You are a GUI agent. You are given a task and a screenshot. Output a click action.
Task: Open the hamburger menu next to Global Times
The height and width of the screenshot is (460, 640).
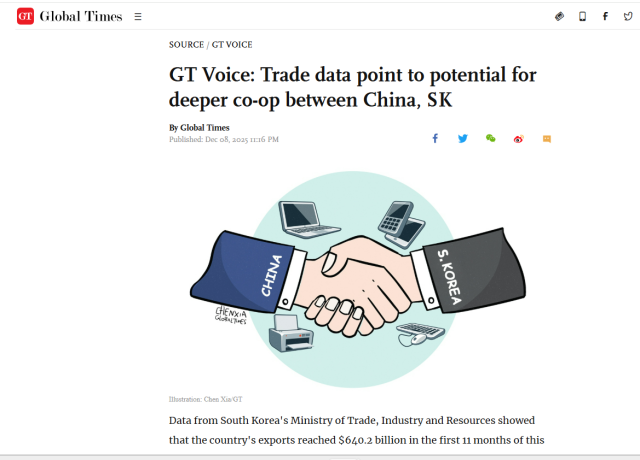pyautogui.click(x=138, y=17)
